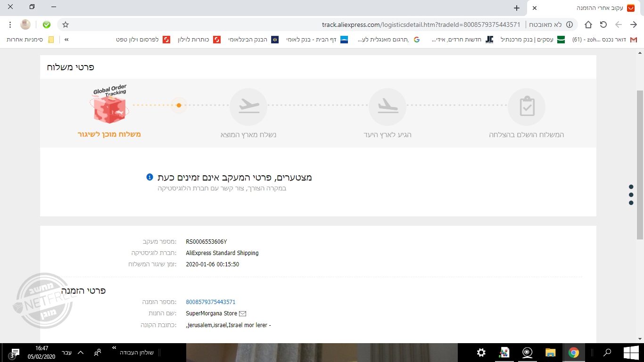
Task: Open the לפרסום וילון טפט bookmark
Action: tap(143, 40)
